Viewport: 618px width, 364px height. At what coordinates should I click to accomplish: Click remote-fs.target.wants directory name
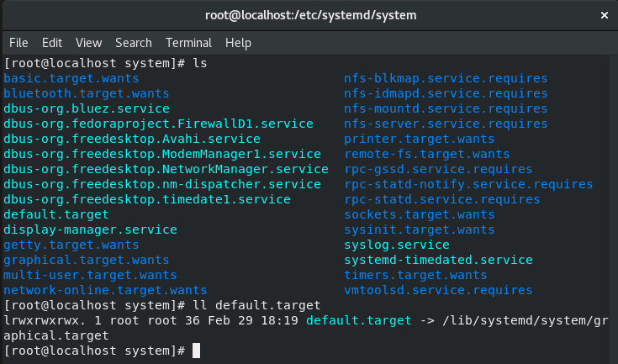click(x=427, y=154)
